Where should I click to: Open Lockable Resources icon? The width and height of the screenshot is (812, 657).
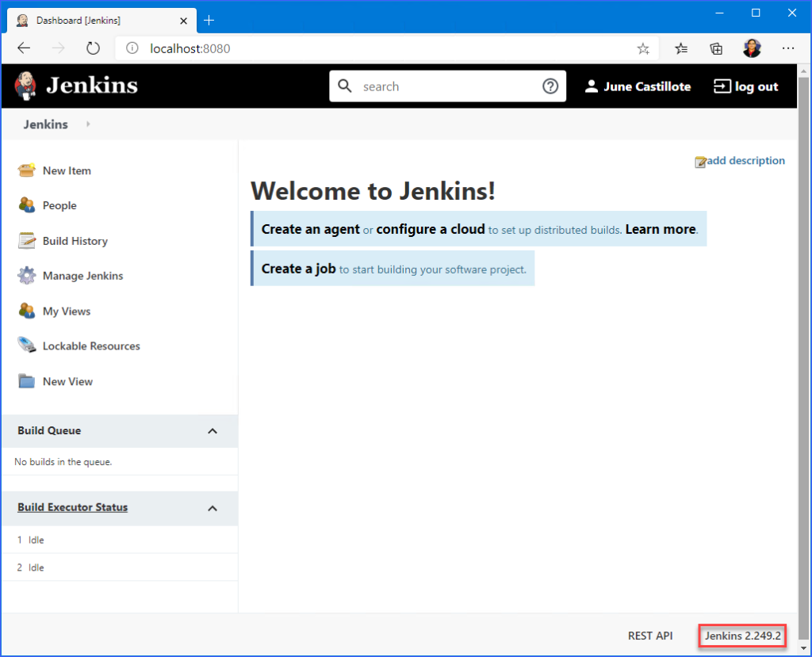point(27,346)
